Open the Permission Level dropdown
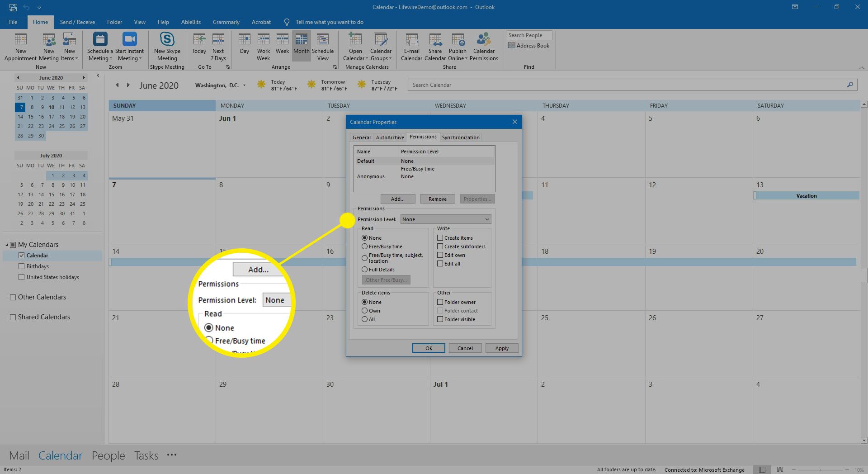This screenshot has width=868, height=474. click(446, 219)
